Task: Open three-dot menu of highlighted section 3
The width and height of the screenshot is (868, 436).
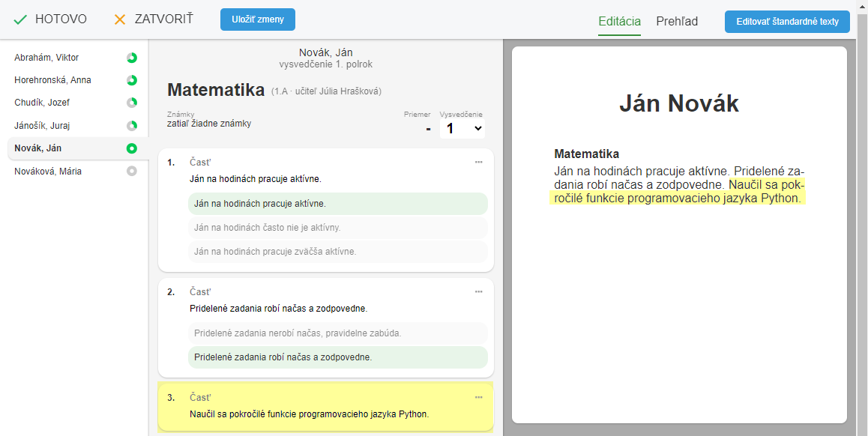Action: click(x=479, y=397)
